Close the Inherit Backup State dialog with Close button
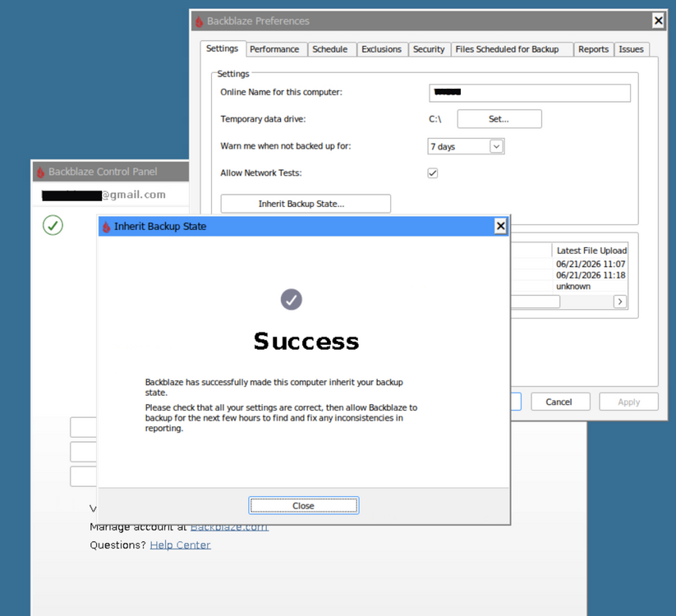This screenshot has width=676, height=616. click(x=304, y=506)
